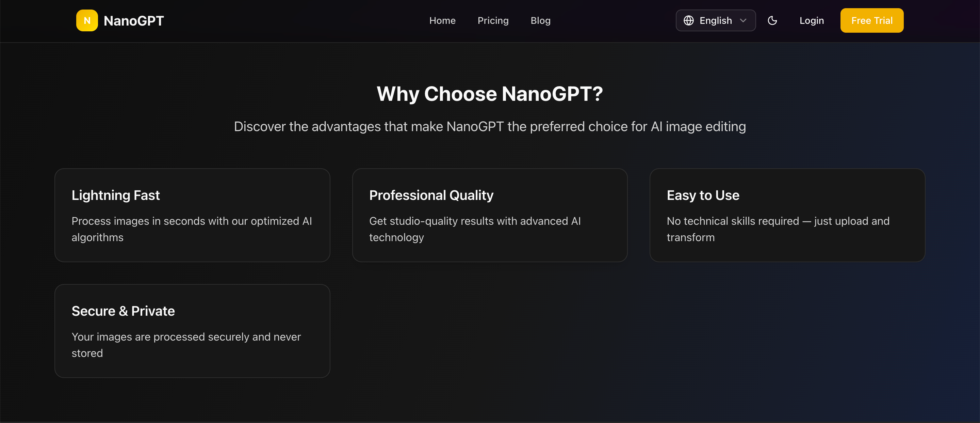Open the Pricing page
Screen dimensions: 980x423
[x=493, y=20]
